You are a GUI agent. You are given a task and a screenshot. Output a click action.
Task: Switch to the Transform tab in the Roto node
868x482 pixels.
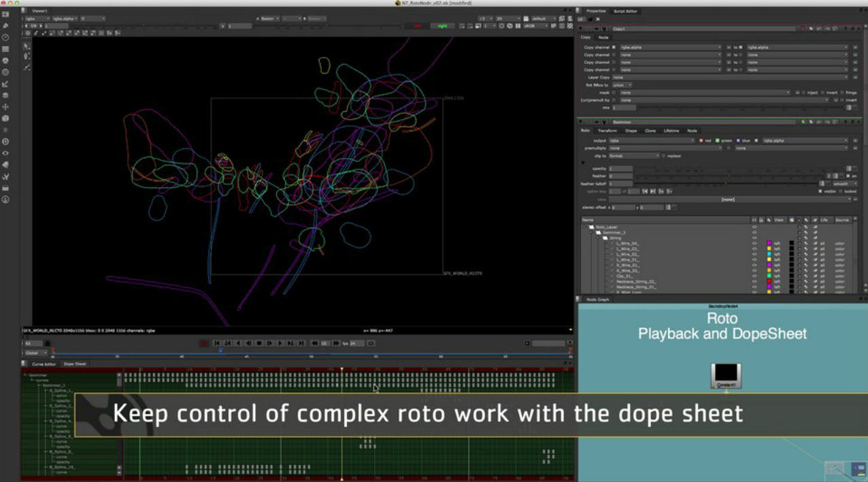[x=607, y=130]
